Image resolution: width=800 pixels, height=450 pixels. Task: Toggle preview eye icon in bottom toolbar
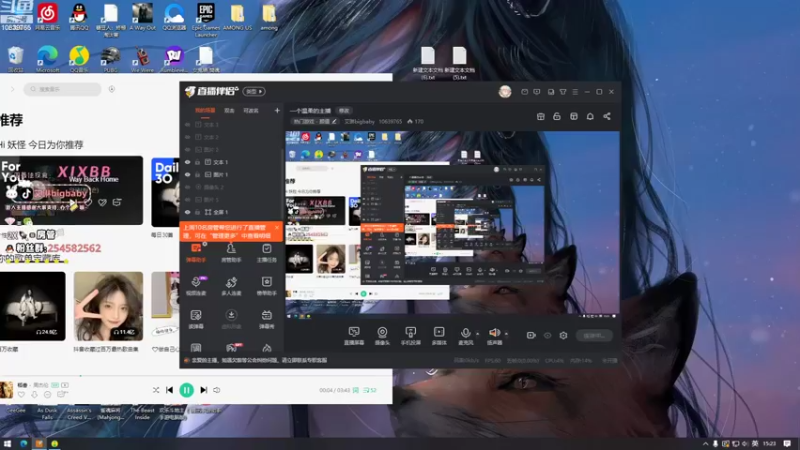click(x=547, y=335)
